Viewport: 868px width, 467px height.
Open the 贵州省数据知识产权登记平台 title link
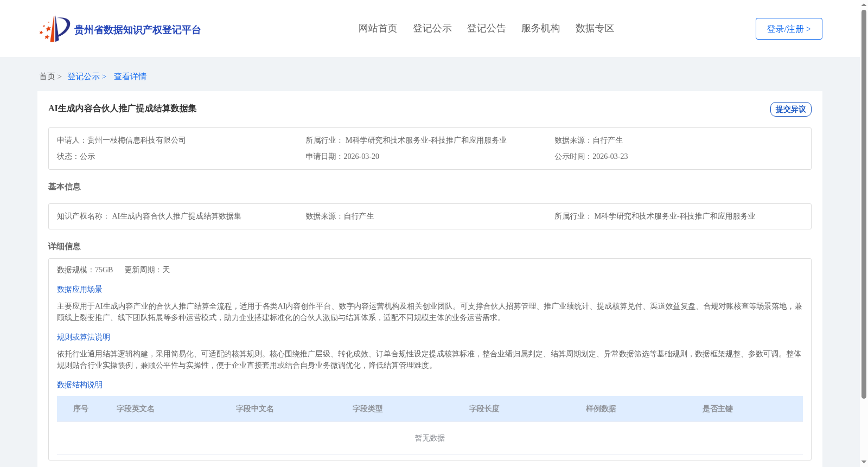pyautogui.click(x=137, y=30)
